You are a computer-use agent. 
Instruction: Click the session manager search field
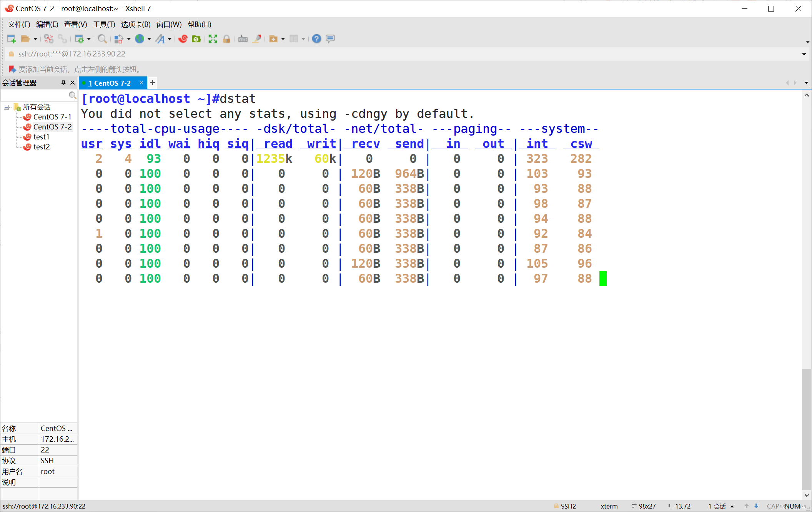35,95
